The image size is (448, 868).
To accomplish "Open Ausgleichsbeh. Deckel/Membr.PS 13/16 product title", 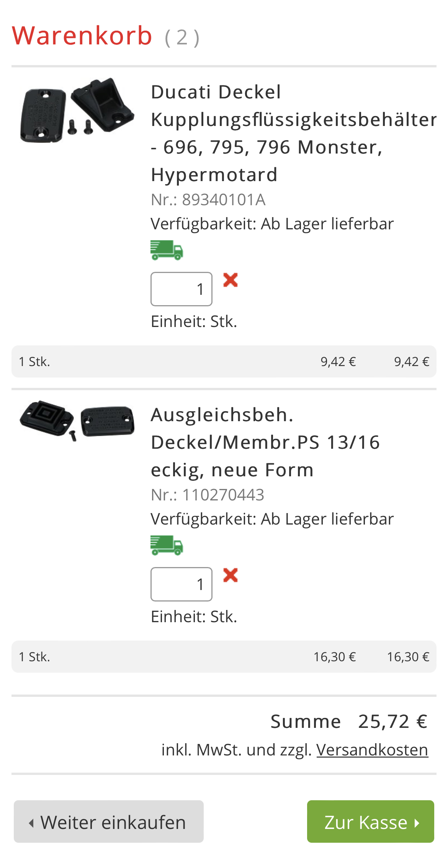I will [x=265, y=442].
